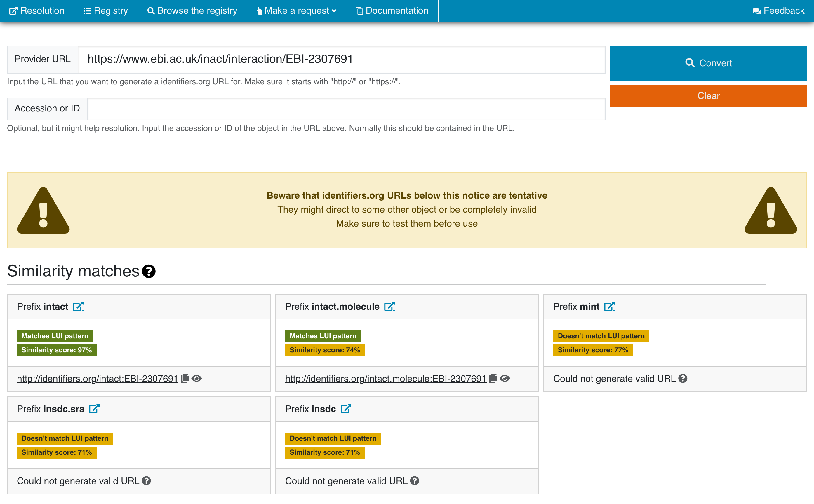
Task: Open insdc.sra prefix external link icon
Action: coord(94,409)
